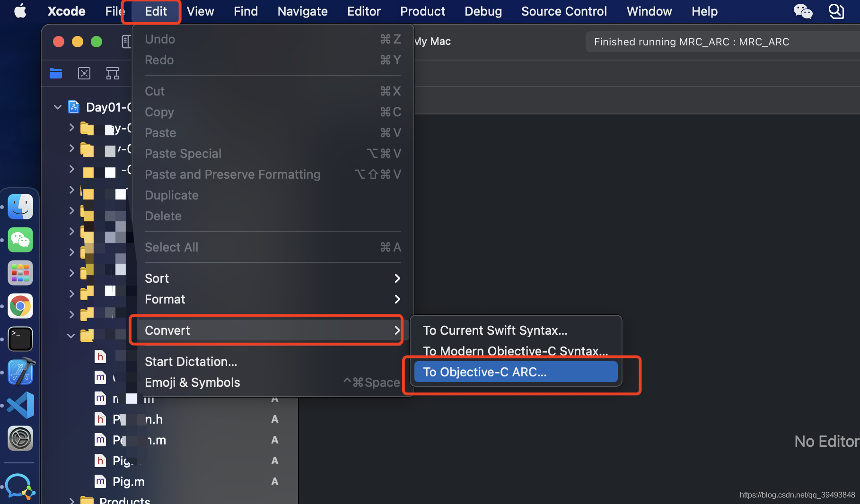Image resolution: width=860 pixels, height=504 pixels.
Task: Open Xcode from the Dock
Action: pyautogui.click(x=20, y=372)
